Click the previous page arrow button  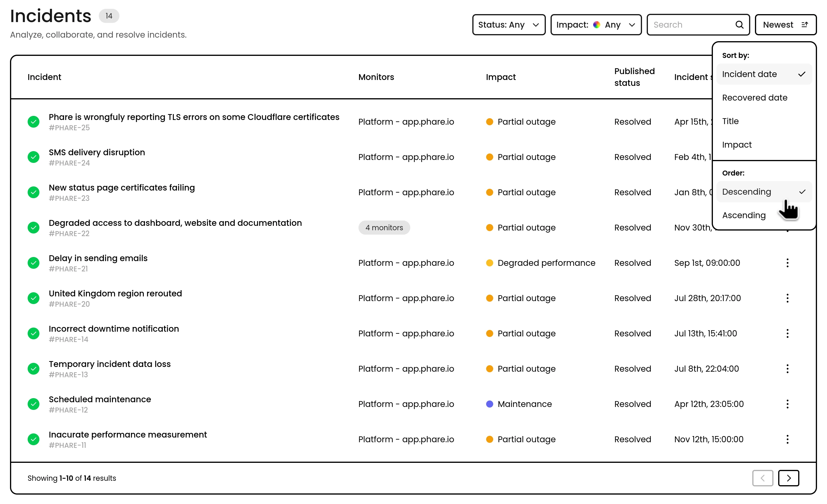tap(763, 478)
